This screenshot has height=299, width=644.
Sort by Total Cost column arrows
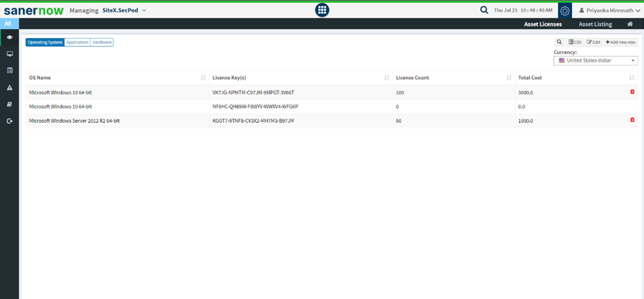(631, 78)
